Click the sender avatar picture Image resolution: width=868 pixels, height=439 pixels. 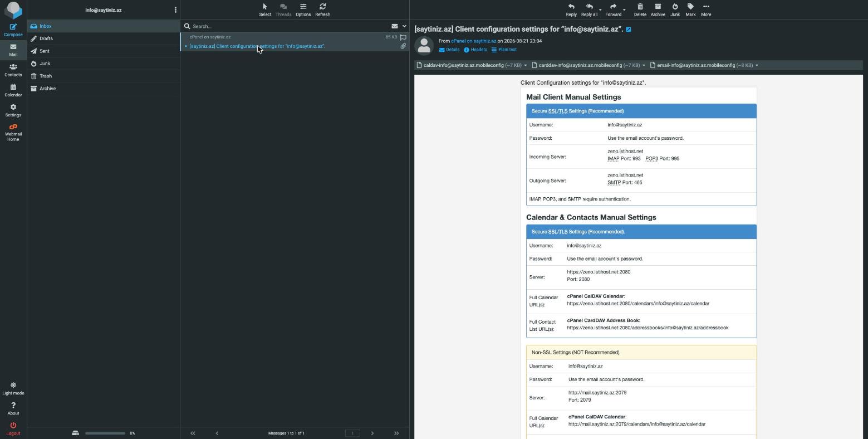[x=424, y=46]
